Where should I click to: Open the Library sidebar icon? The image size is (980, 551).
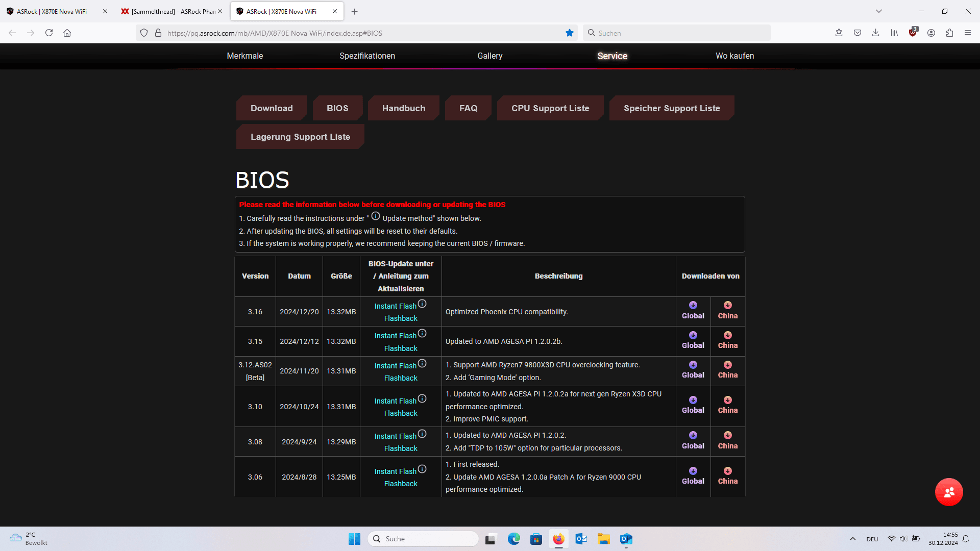894,33
